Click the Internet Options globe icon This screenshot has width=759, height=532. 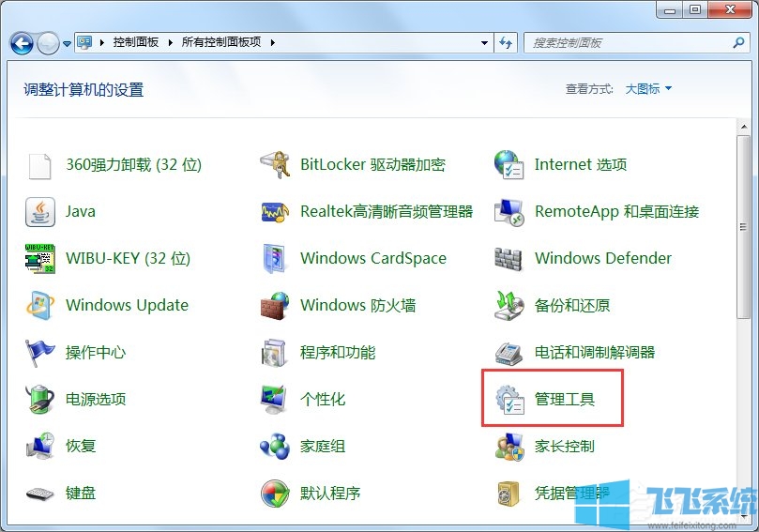tap(509, 165)
